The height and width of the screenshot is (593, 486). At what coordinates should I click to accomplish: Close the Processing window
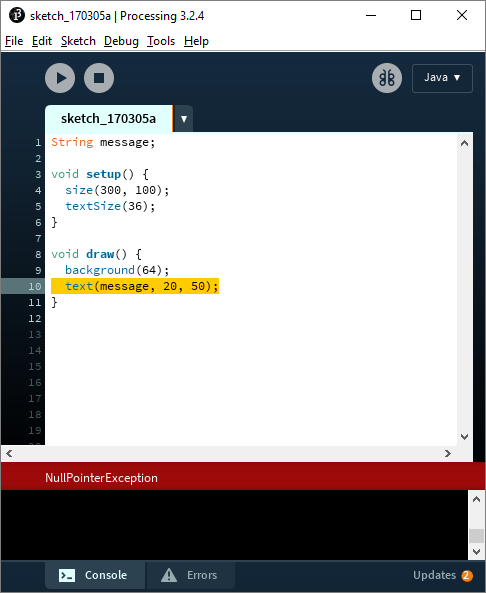462,16
